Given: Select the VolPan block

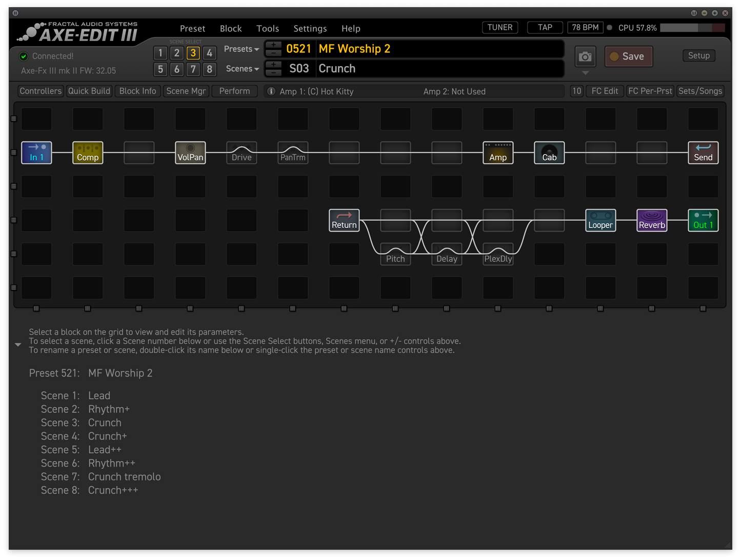Looking at the screenshot, I should pyautogui.click(x=190, y=153).
